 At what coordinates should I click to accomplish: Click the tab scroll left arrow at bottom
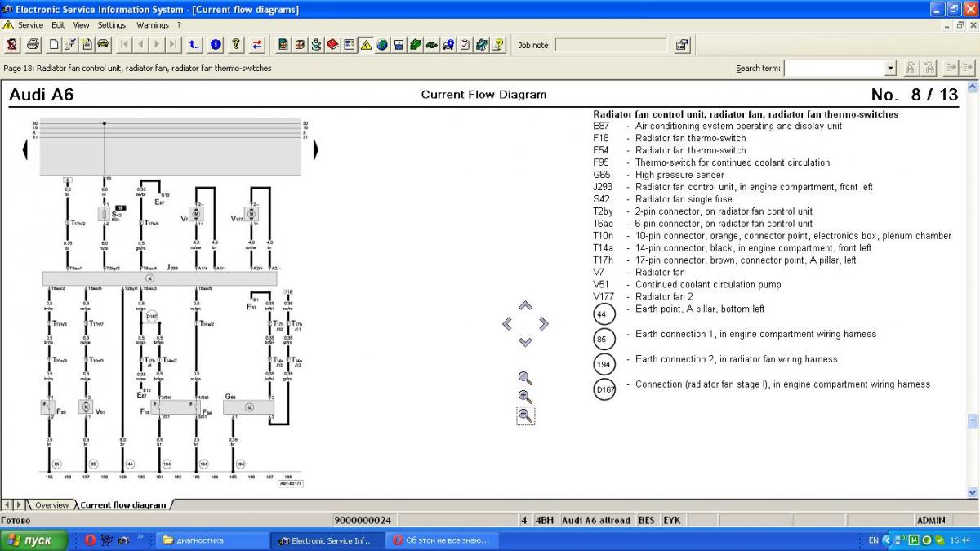[x=7, y=505]
